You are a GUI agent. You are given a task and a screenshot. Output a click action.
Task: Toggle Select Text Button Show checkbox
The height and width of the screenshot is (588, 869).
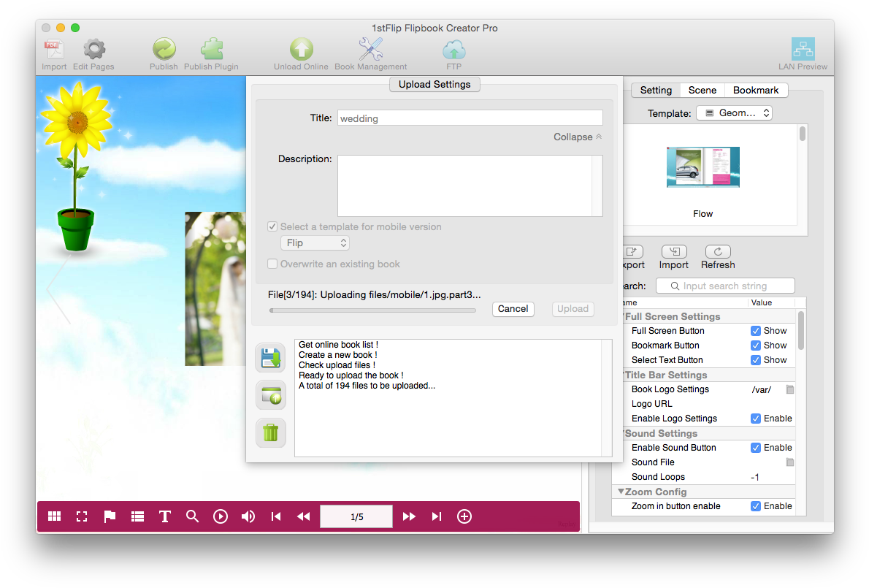(755, 359)
